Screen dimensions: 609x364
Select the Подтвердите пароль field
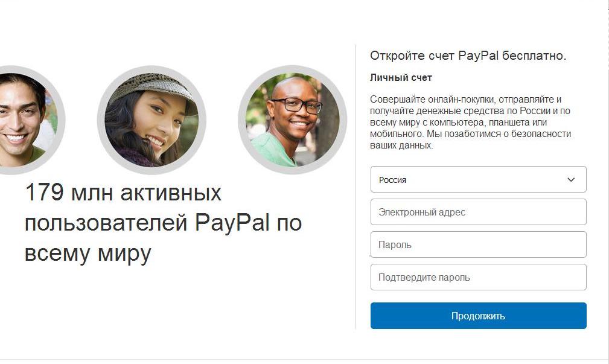[479, 277]
